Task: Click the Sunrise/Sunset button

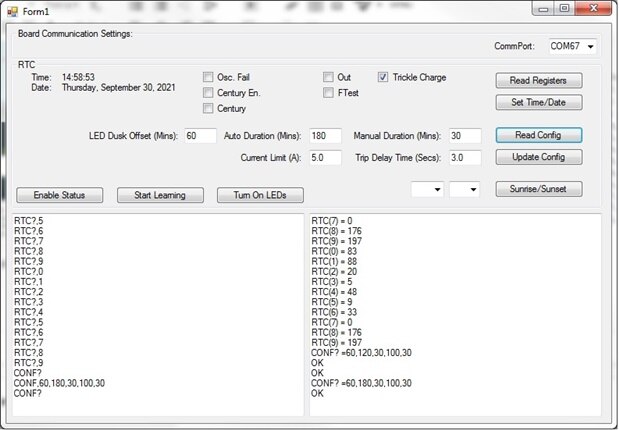Action: tap(538, 189)
